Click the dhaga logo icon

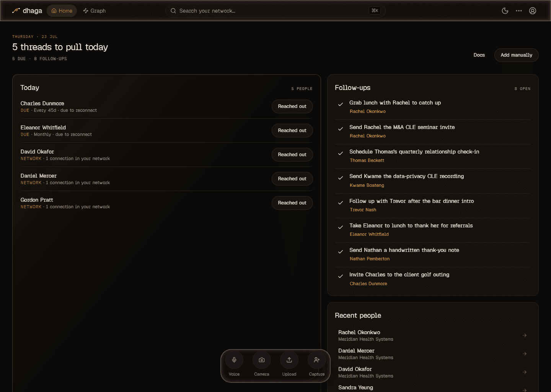(16, 11)
